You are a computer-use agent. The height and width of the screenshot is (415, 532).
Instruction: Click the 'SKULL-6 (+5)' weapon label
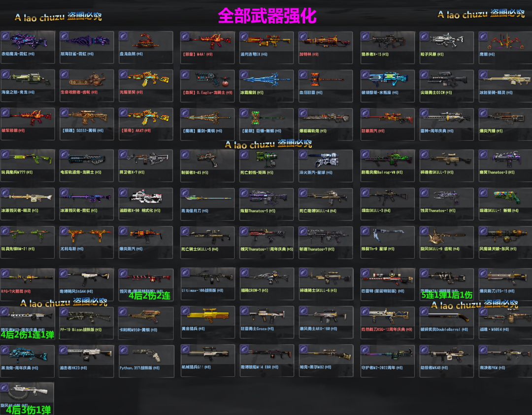[318, 290]
